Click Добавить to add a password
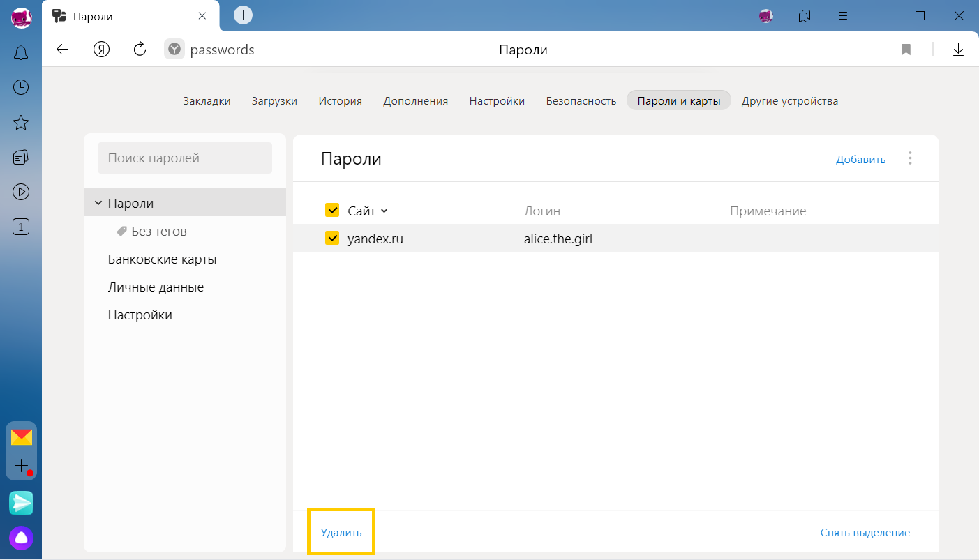 point(861,159)
